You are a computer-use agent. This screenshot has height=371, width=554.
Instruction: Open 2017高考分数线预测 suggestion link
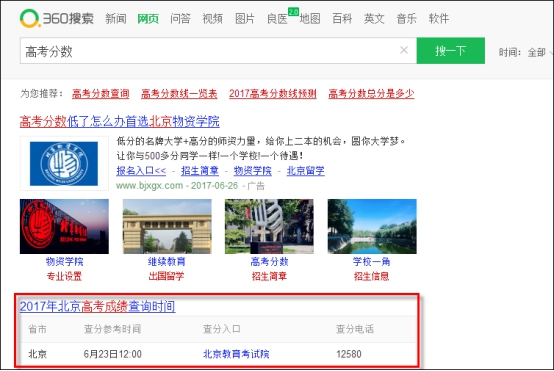tap(273, 94)
